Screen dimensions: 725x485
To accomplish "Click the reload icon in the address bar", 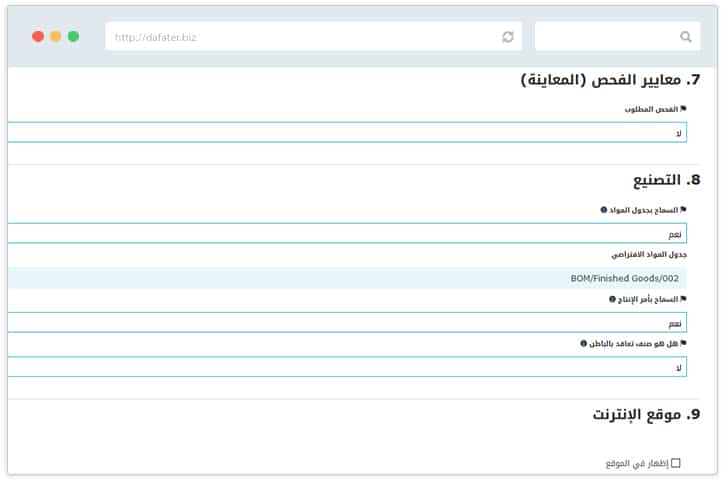I will tap(508, 37).
